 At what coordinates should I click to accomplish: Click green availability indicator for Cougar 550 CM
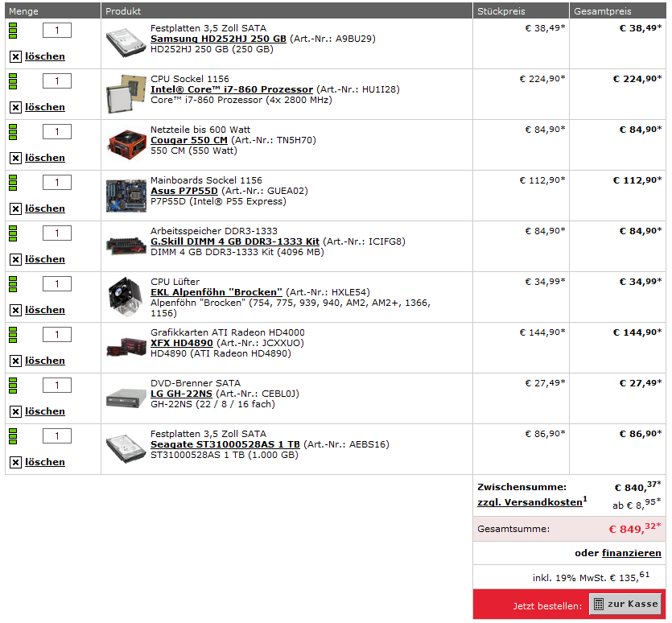click(x=13, y=132)
